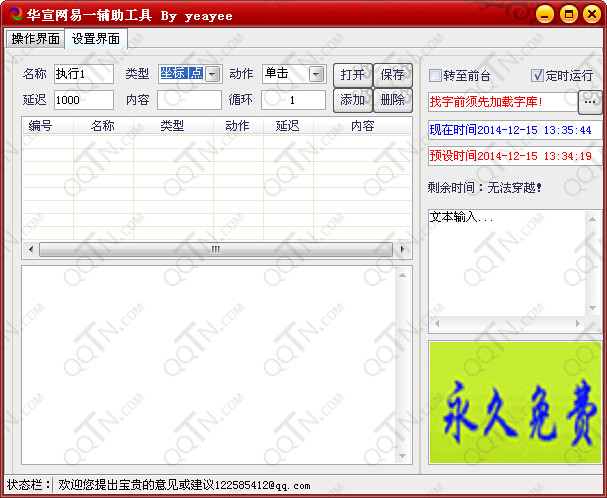Screen dimensions: 607x498
Task: Focus the 延迟 field with value 1000
Action: [83, 100]
